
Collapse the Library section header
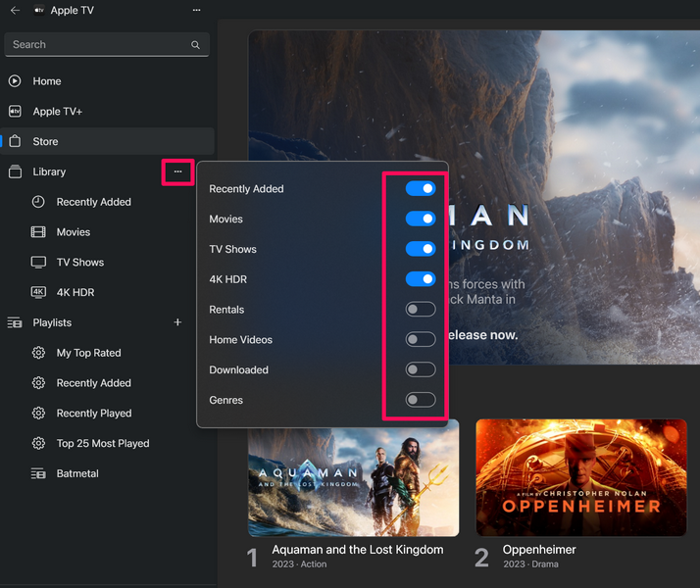[49, 171]
